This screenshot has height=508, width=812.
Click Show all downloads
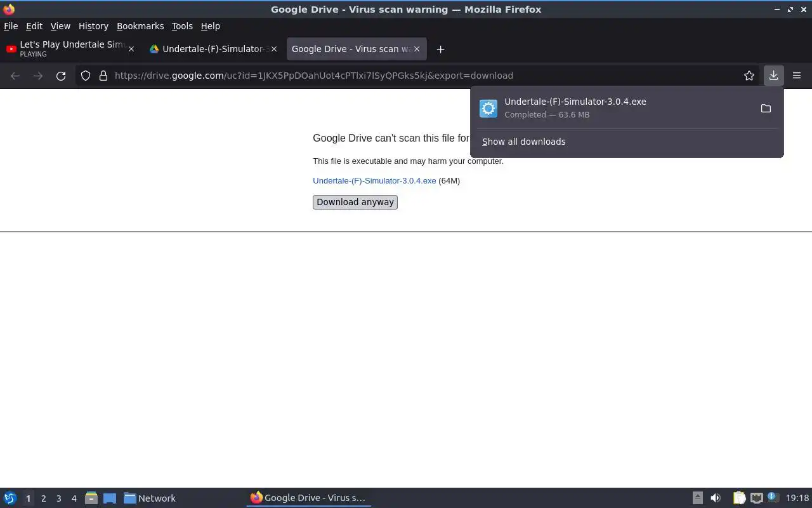[x=523, y=142]
